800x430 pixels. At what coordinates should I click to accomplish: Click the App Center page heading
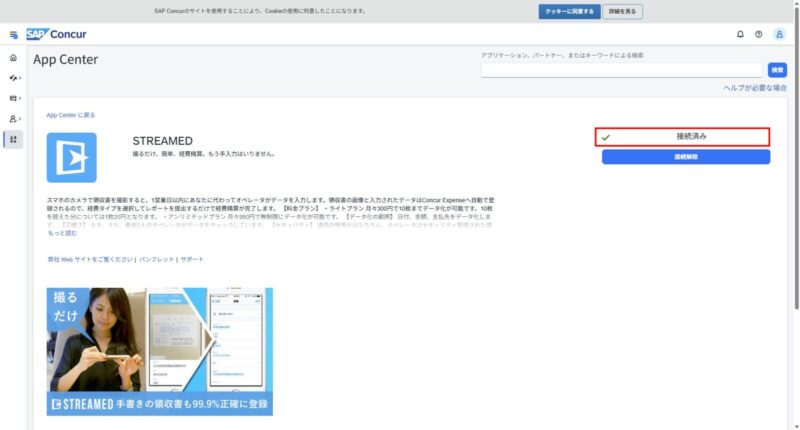[x=66, y=60]
